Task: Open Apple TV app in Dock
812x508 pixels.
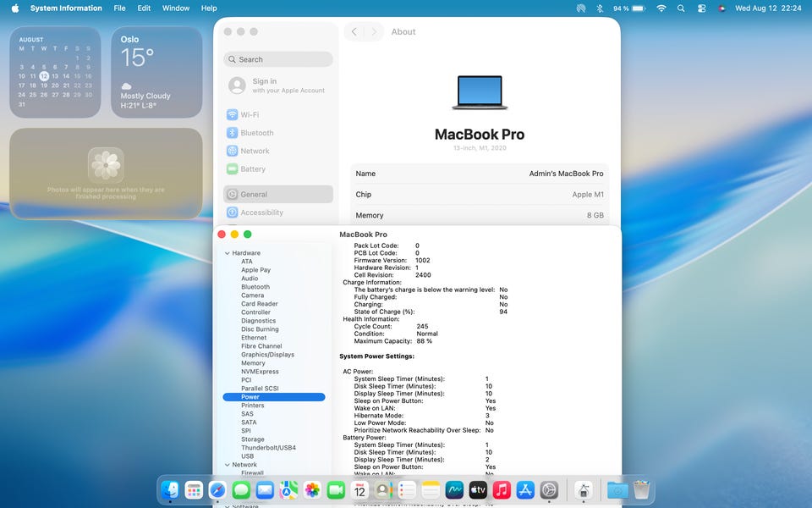Action: click(478, 489)
